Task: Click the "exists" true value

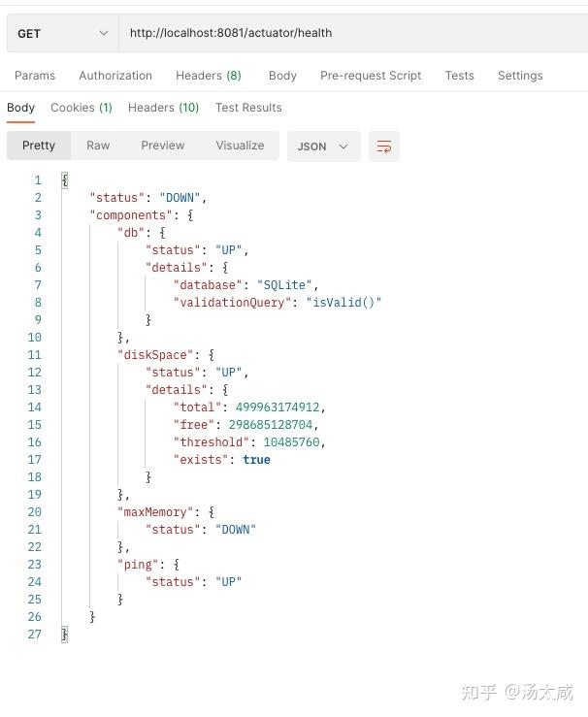Action: pos(256,460)
